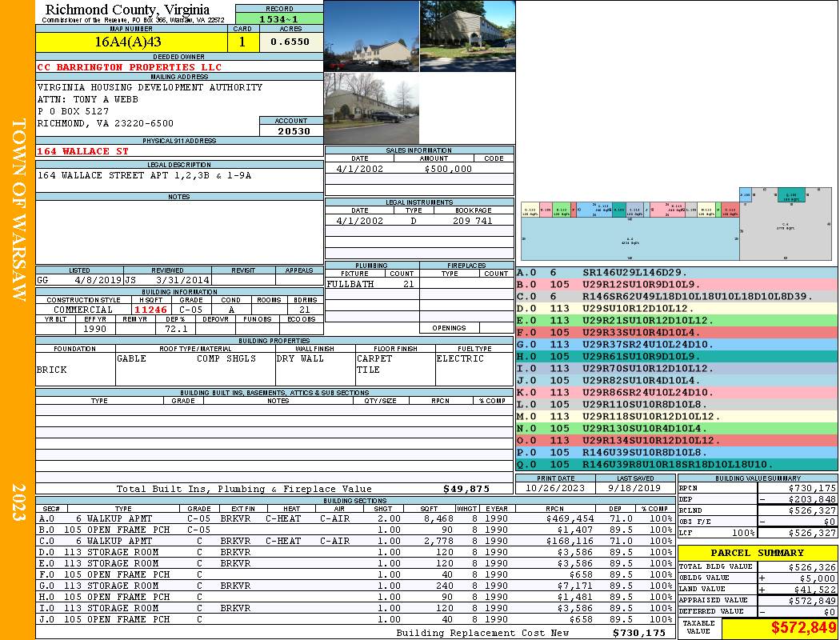This screenshot has width=840, height=640.
Task: Select wall finish DRY WALL
Action: click(300, 358)
